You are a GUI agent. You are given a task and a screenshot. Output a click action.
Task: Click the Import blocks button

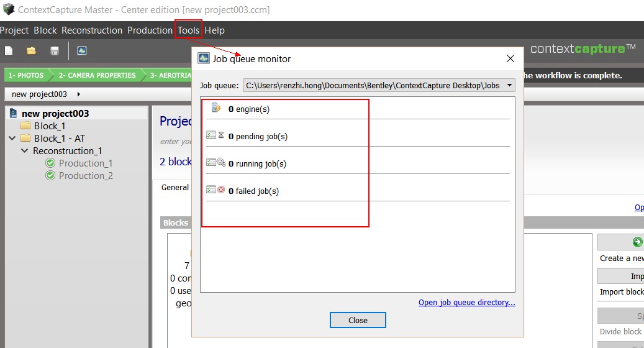[620, 276]
